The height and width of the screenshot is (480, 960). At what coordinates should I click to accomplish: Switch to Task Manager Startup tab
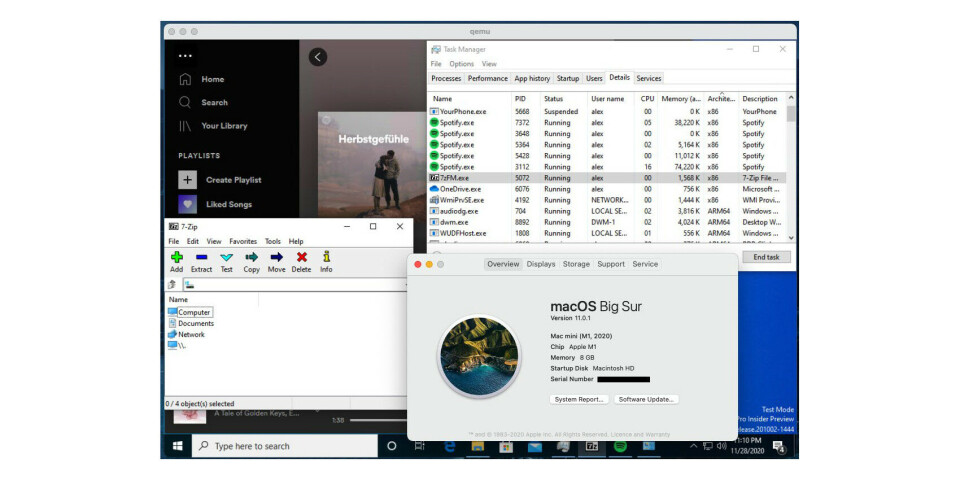click(x=568, y=78)
